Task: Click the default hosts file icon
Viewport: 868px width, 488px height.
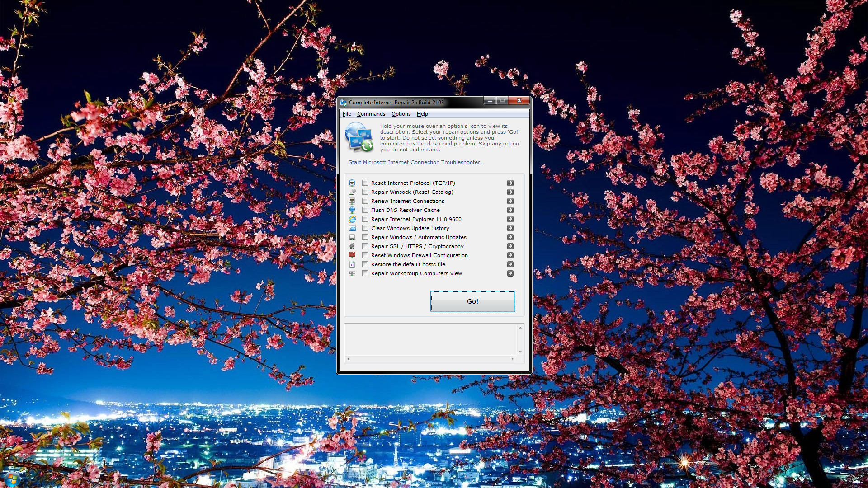Action: coord(352,264)
